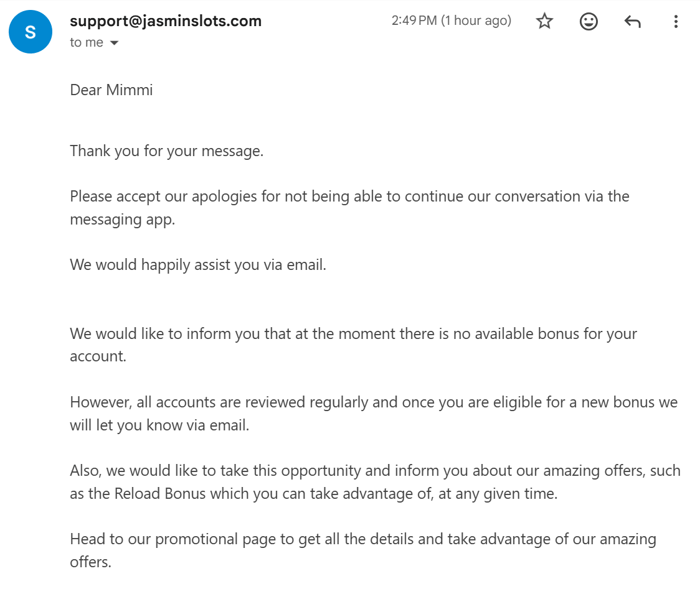This screenshot has height=589, width=700.
Task: Click "We would happily assist you via email."
Action: click(198, 264)
